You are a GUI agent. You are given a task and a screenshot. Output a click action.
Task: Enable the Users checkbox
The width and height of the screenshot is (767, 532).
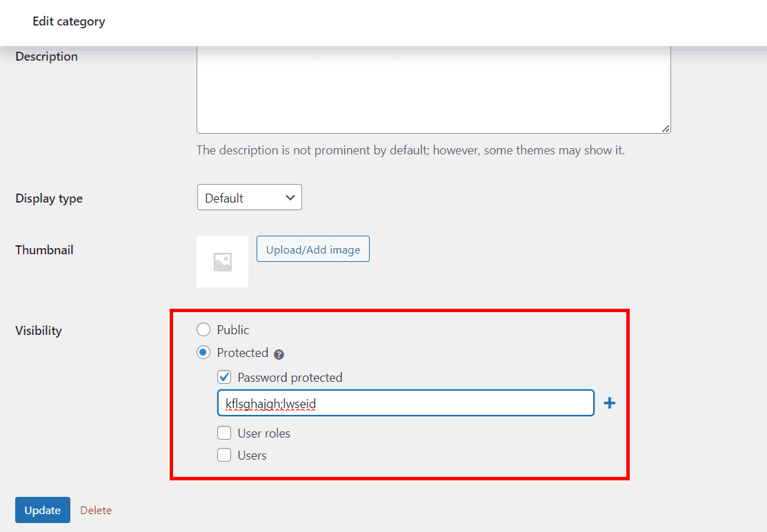[x=224, y=455]
